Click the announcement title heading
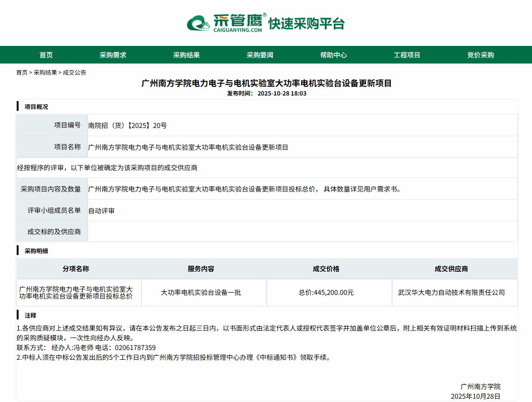This screenshot has height=402, width=532. [x=266, y=83]
